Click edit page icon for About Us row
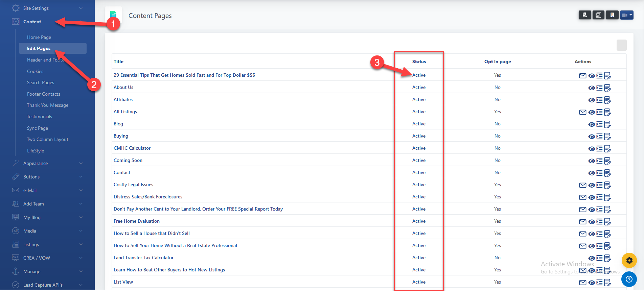Screen dimensions: 644x291 coord(607,88)
